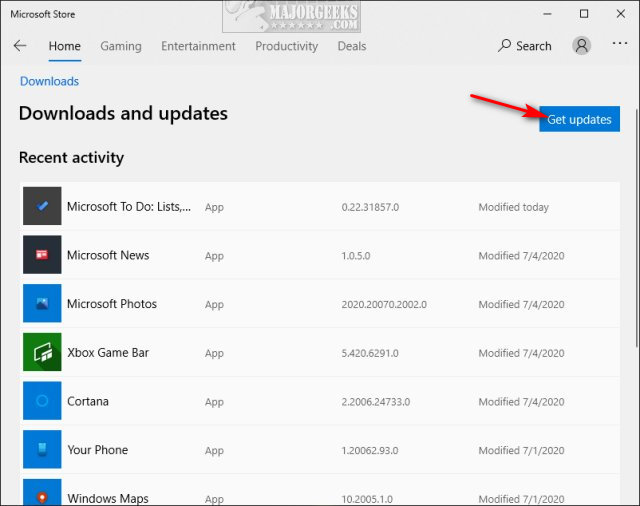640x506 pixels.
Task: Select the Windows Maps row name
Action: click(x=108, y=498)
